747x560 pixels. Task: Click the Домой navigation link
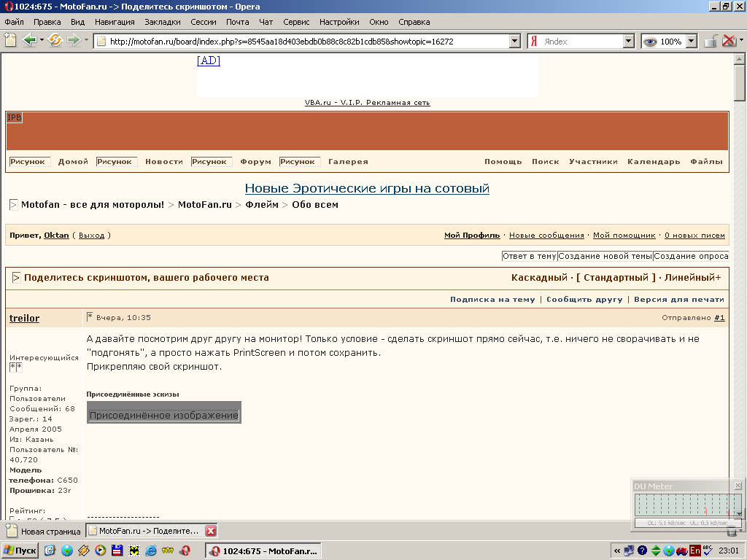pyautogui.click(x=73, y=161)
